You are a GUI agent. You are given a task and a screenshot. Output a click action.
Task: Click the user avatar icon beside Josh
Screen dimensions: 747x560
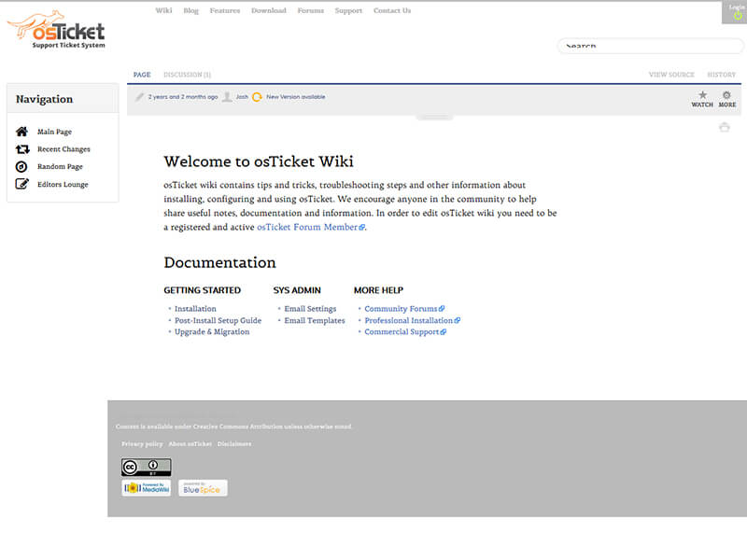(x=227, y=97)
